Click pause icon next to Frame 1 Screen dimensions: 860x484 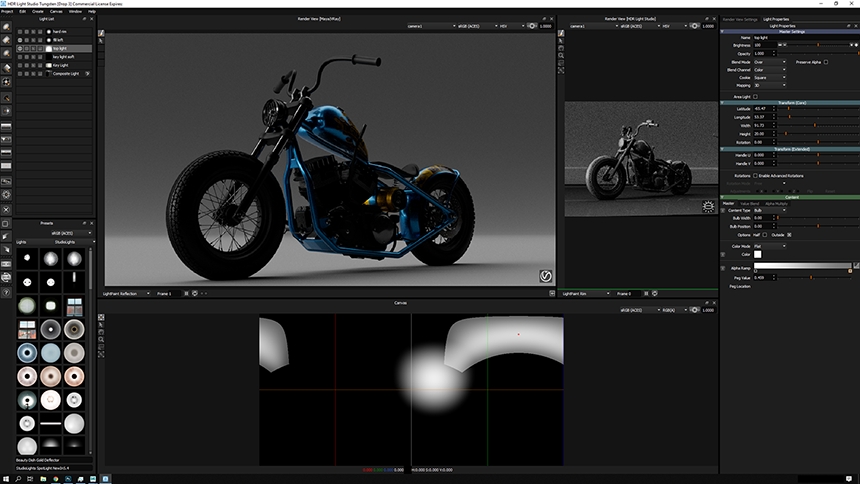[186, 294]
